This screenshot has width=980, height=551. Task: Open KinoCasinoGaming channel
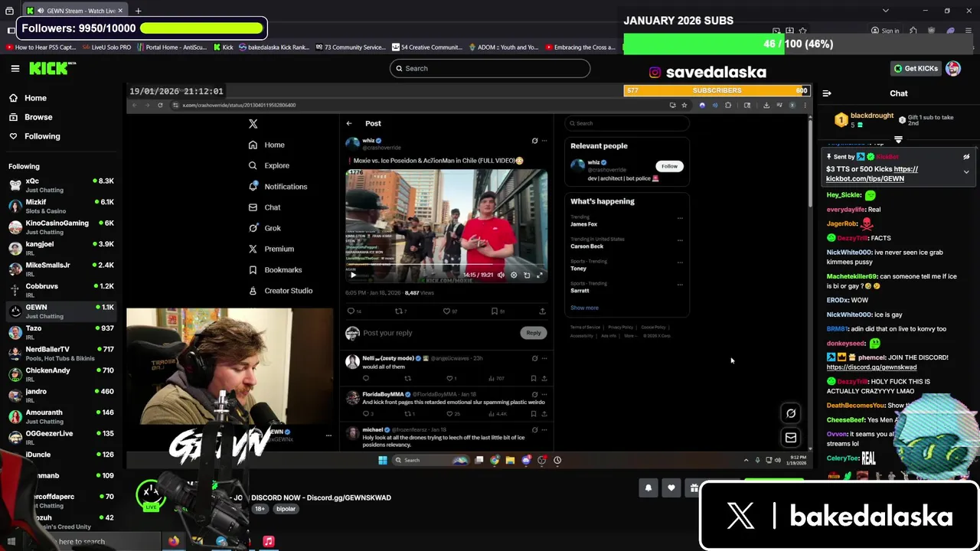pyautogui.click(x=61, y=227)
